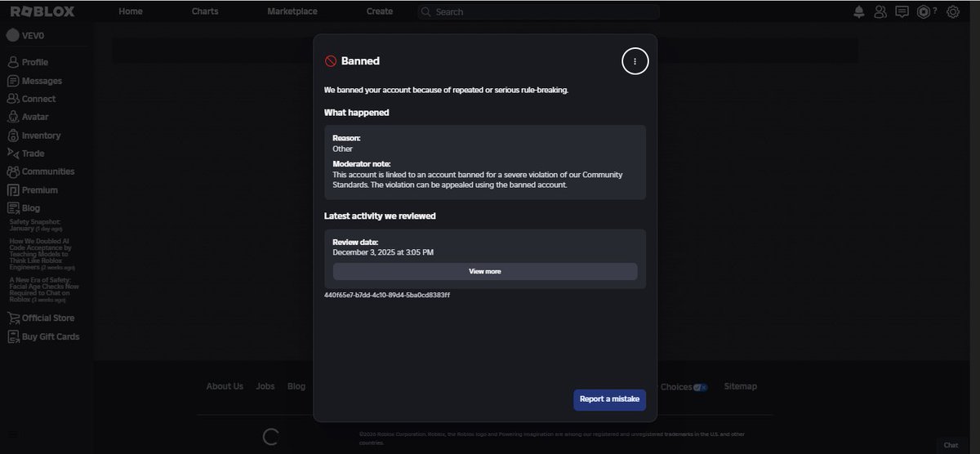Open the chat messages icon in the header
The height and width of the screenshot is (454, 980).
tap(902, 11)
